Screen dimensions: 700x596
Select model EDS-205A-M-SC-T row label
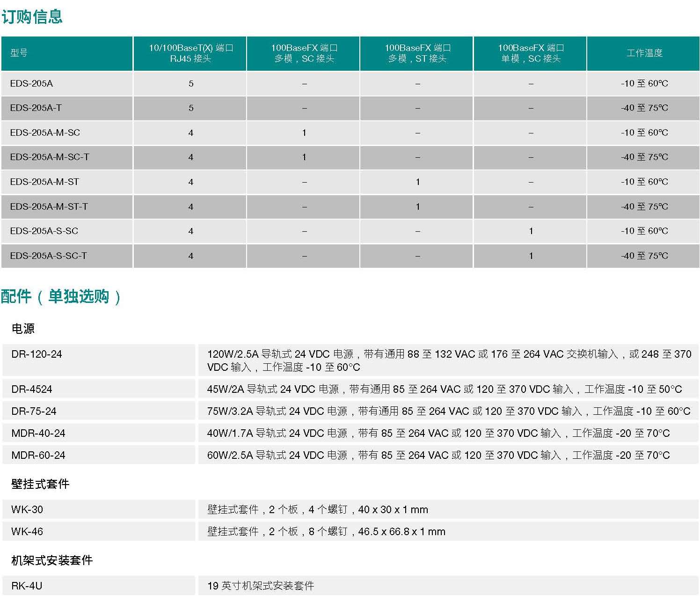[50, 157]
